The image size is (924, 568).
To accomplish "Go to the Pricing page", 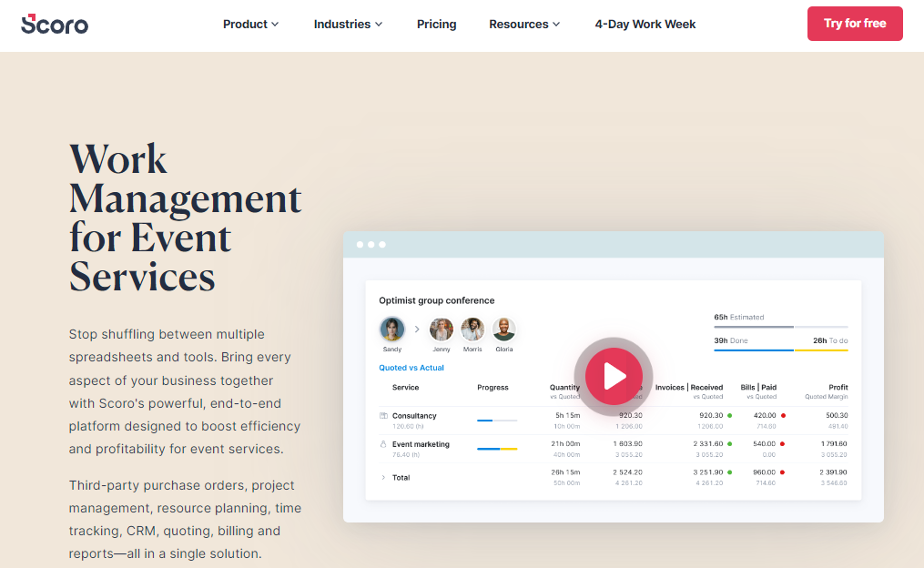I will coord(437,25).
